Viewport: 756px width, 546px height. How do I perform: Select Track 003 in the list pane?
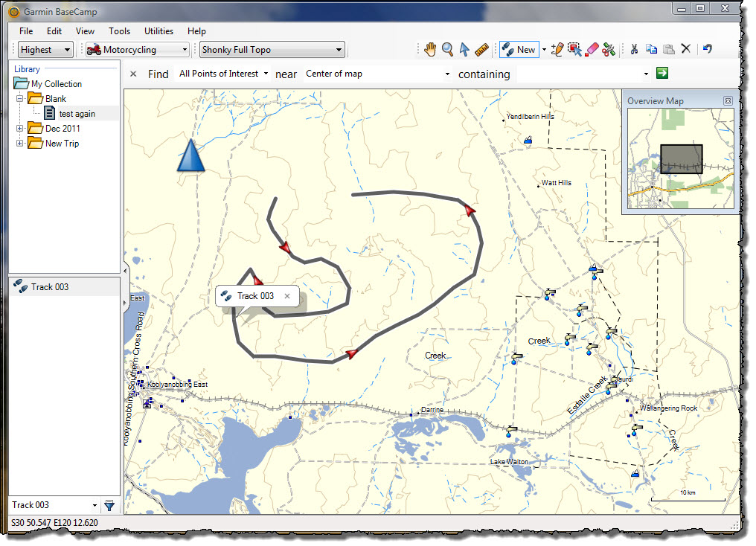tap(65, 286)
